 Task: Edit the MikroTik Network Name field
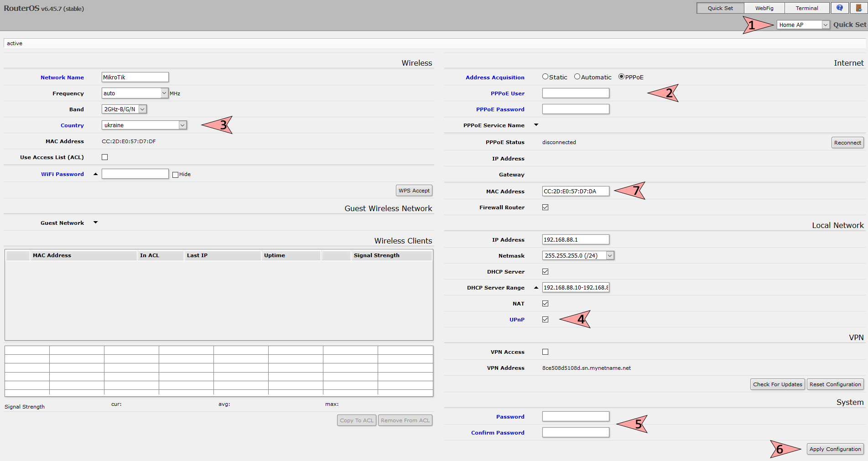tap(135, 77)
